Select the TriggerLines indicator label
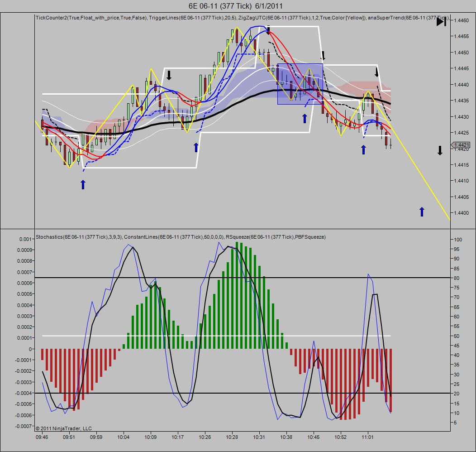Image resolution: width=476 pixels, height=452 pixels. pos(192,18)
